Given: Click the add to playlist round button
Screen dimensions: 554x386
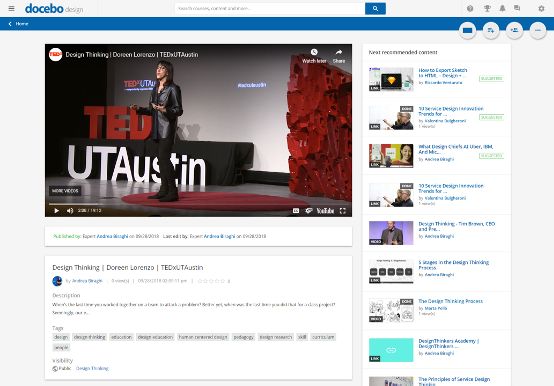Looking at the screenshot, I should click(x=491, y=30).
